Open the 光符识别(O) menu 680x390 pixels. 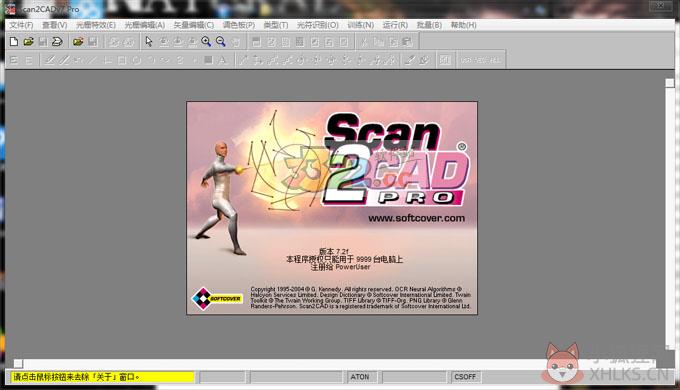317,25
